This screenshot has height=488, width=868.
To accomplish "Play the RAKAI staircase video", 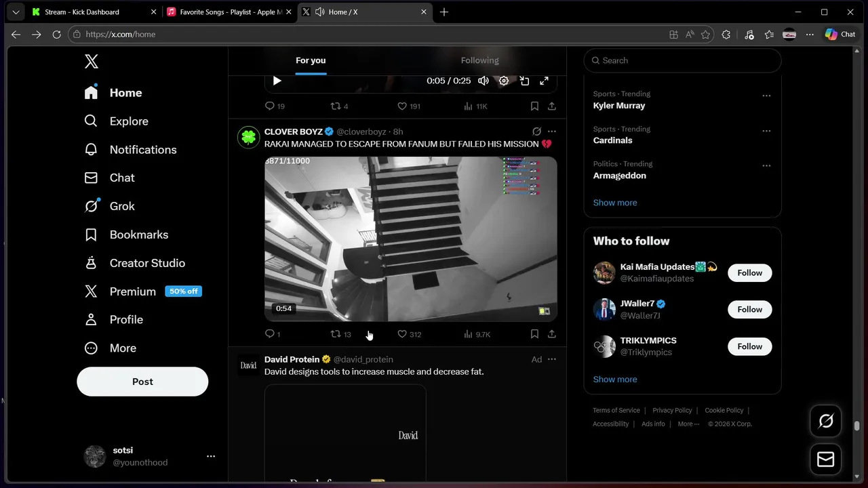I will [411, 239].
